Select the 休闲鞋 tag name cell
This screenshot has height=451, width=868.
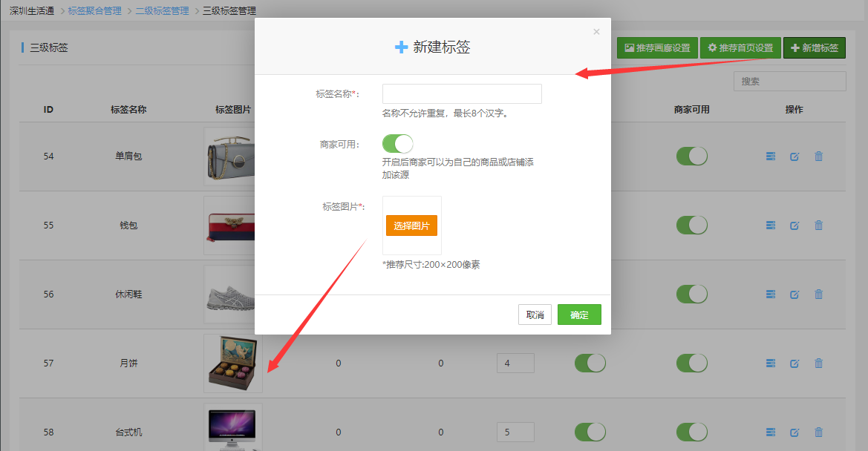click(x=128, y=294)
